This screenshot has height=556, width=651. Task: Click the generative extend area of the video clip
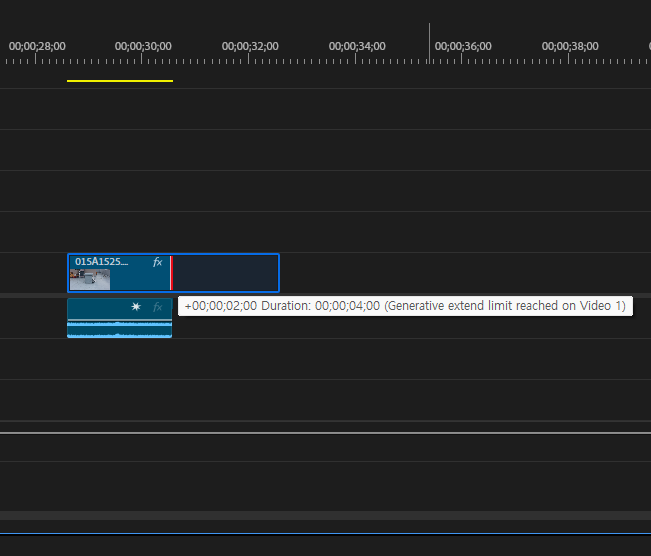225,273
